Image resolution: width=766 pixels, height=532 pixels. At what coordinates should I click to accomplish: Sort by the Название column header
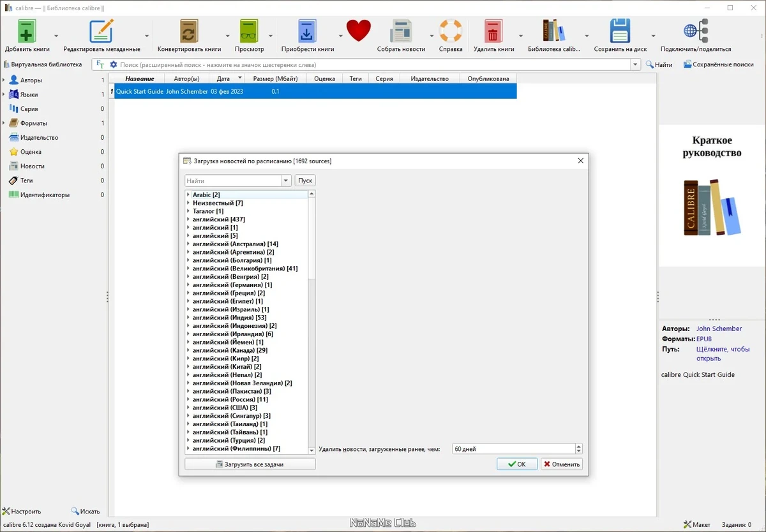click(140, 78)
